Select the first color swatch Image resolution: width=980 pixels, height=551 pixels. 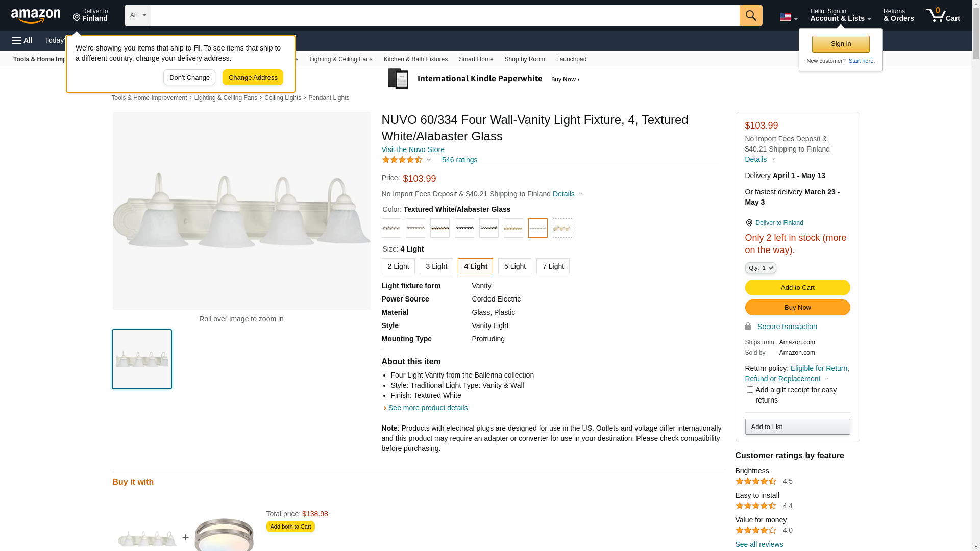pyautogui.click(x=391, y=228)
